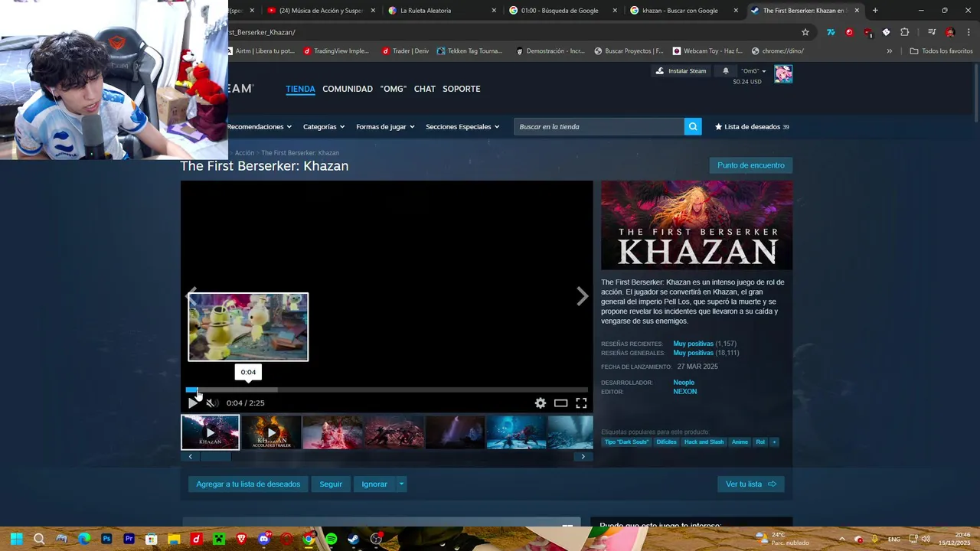This screenshot has height=551, width=980.
Task: Open Chrome media controls icon
Action: coord(932,32)
